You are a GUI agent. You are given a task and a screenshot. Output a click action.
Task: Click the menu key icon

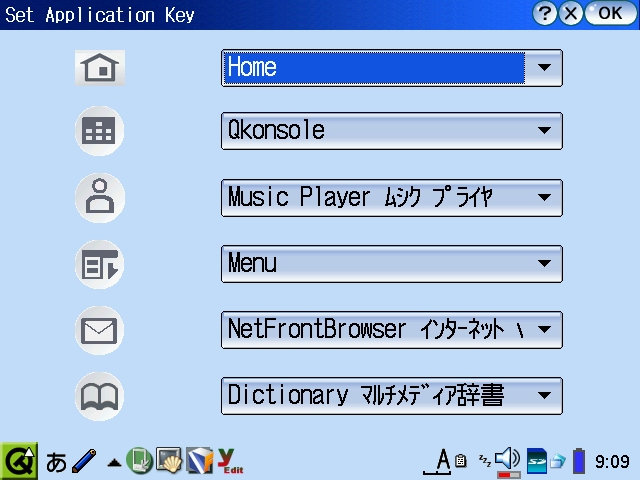pos(100,265)
